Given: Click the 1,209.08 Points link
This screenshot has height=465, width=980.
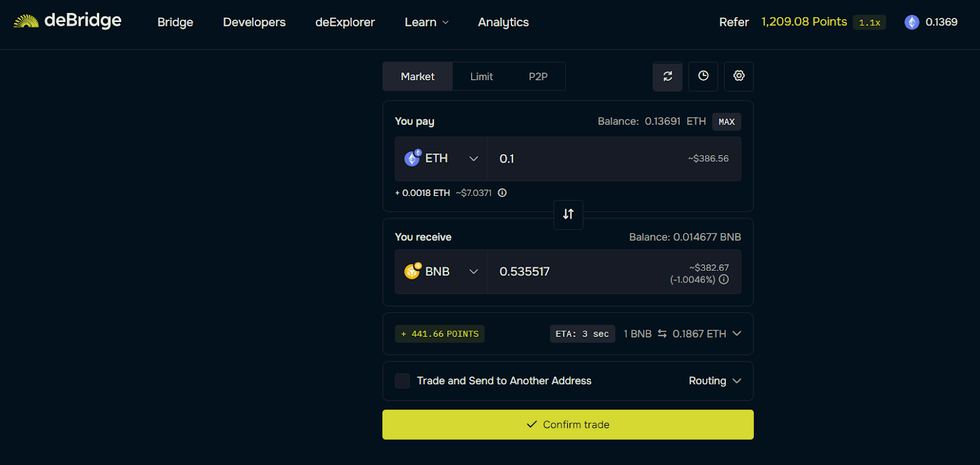Looking at the screenshot, I should (804, 21).
